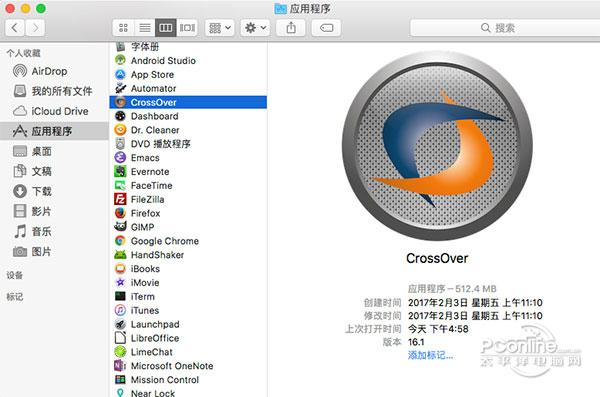Click the 搜索 search field
Screen dimensions: 600x397
[505, 28]
